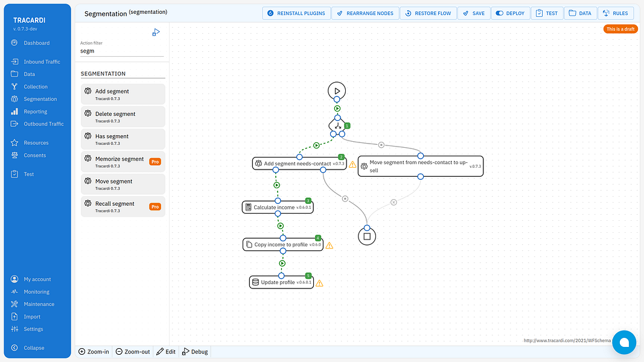Click the edge marker between Start and branch node
644x362 pixels.
click(x=337, y=109)
